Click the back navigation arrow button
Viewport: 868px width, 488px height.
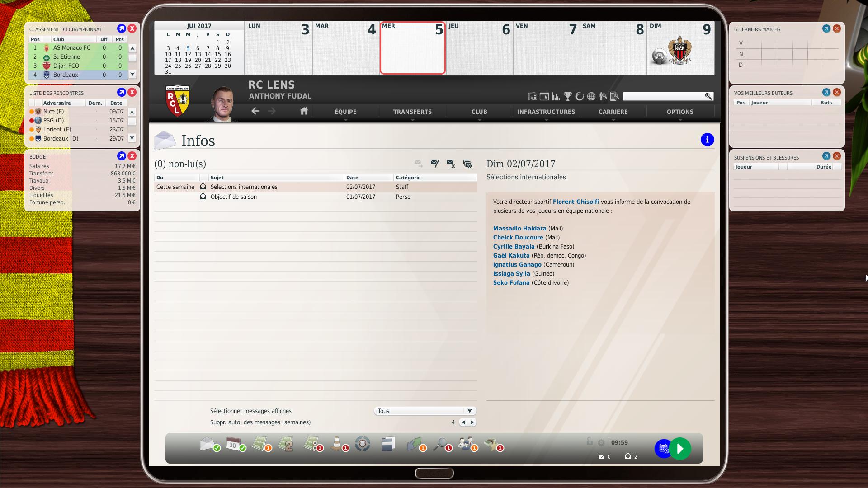(x=256, y=111)
